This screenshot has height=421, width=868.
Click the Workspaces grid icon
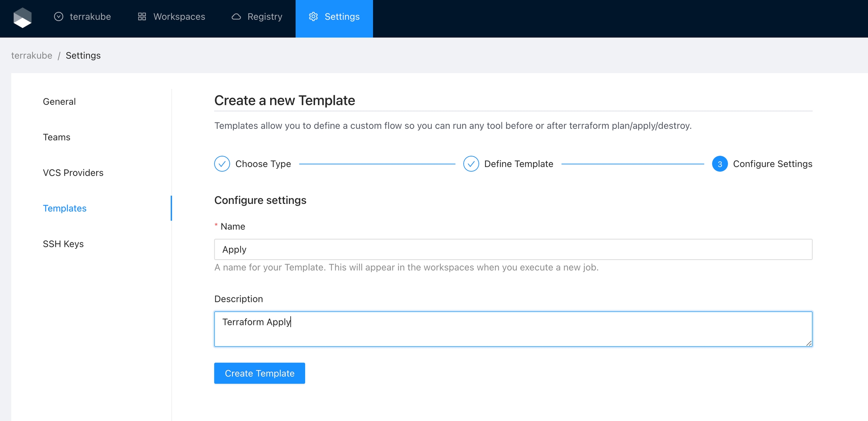pos(142,17)
